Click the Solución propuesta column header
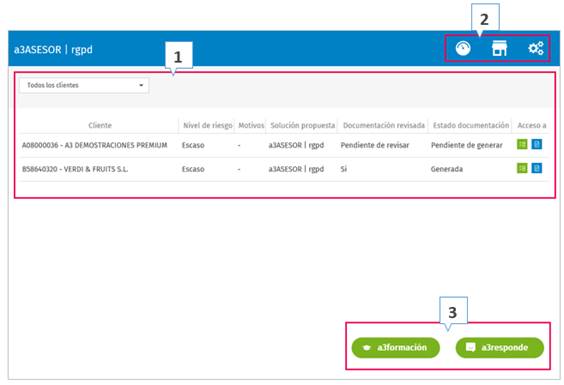The image size is (564, 385). (303, 125)
